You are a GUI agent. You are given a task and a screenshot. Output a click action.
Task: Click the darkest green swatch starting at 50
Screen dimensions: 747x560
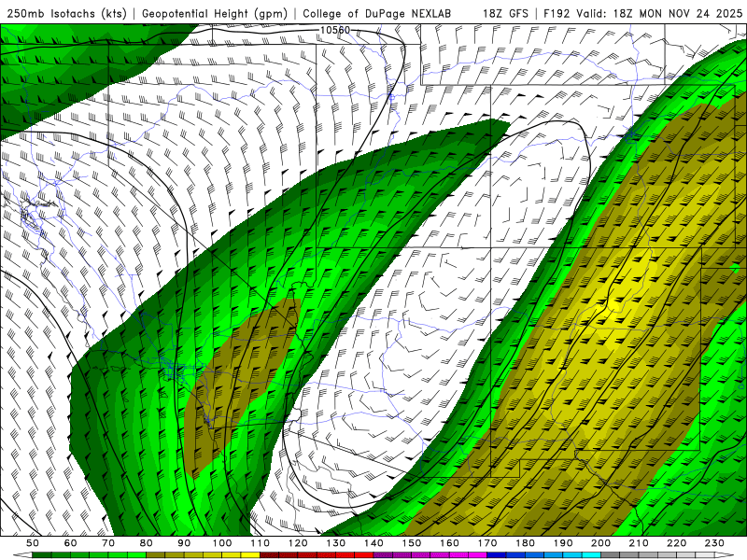[41, 554]
